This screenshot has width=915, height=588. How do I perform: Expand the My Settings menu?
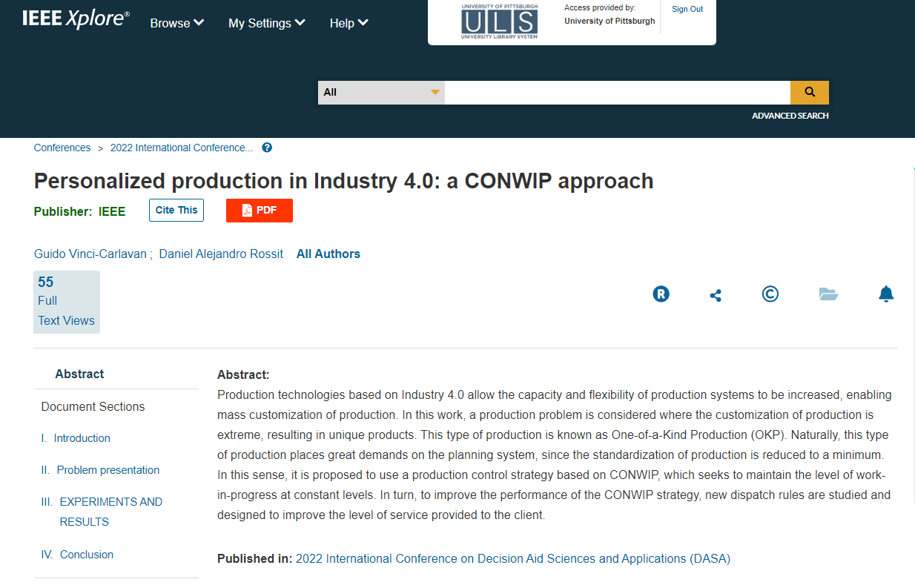coord(266,23)
